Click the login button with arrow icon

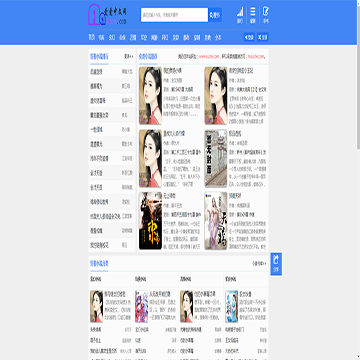249,37
